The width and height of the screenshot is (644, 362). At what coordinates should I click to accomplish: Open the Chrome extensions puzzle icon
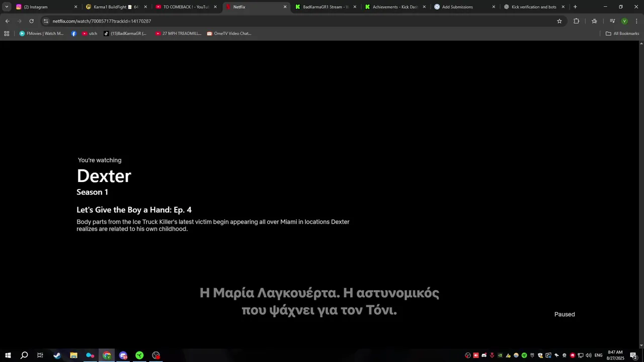pyautogui.click(x=576, y=21)
